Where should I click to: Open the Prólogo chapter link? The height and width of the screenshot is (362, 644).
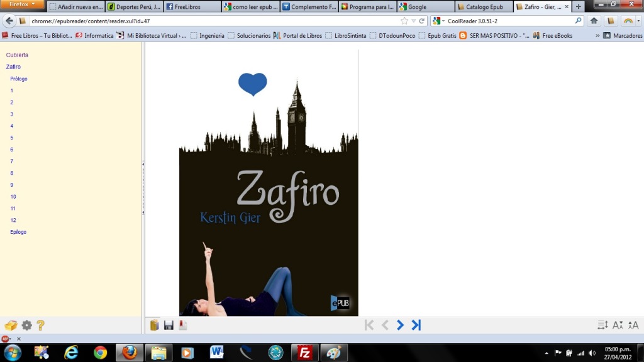(x=19, y=79)
